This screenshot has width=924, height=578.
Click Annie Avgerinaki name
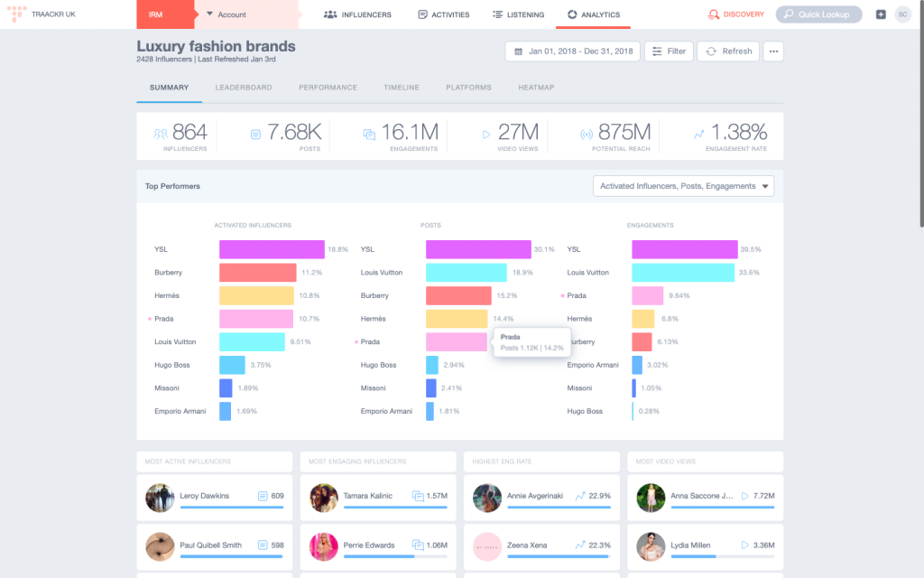[535, 496]
